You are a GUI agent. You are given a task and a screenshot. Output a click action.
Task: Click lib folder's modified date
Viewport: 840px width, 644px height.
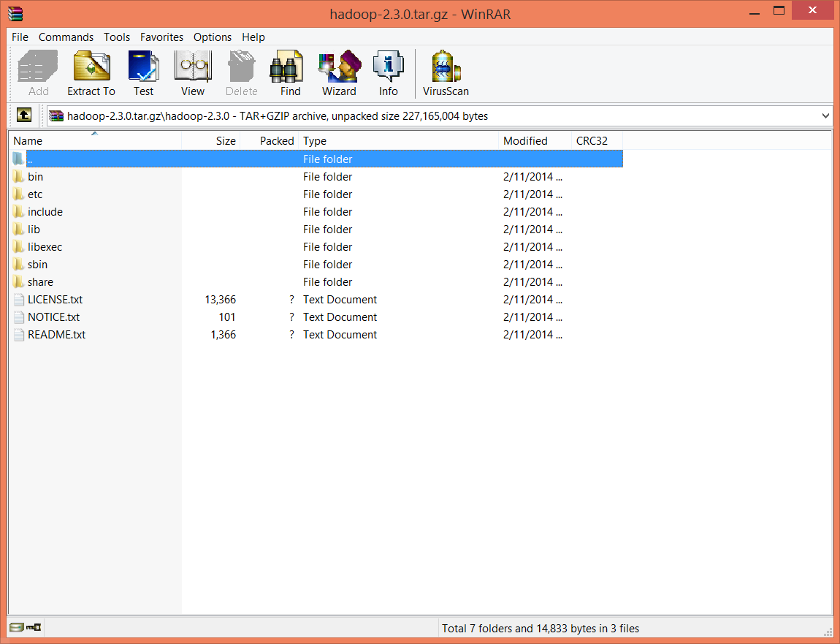(x=532, y=229)
